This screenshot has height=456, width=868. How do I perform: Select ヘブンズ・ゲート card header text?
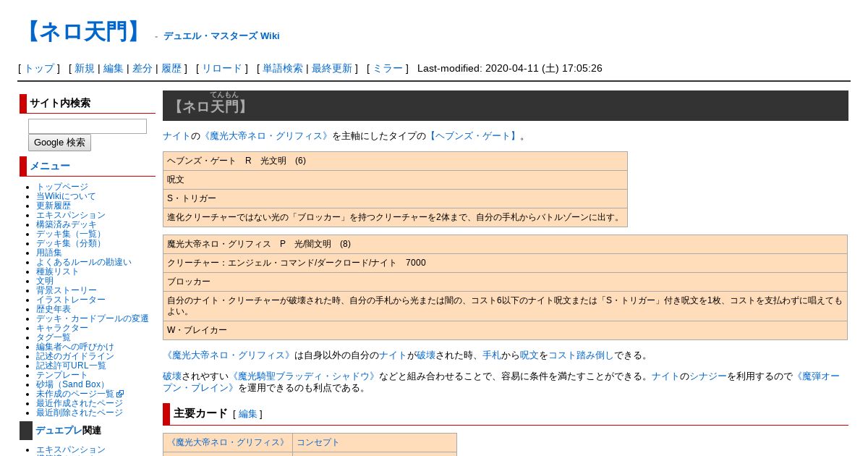(237, 161)
